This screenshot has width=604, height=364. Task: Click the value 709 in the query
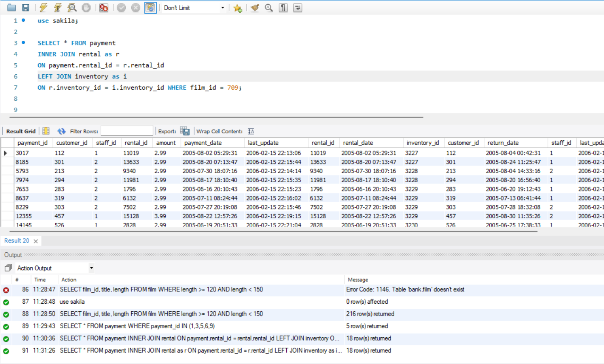pyautogui.click(x=232, y=87)
